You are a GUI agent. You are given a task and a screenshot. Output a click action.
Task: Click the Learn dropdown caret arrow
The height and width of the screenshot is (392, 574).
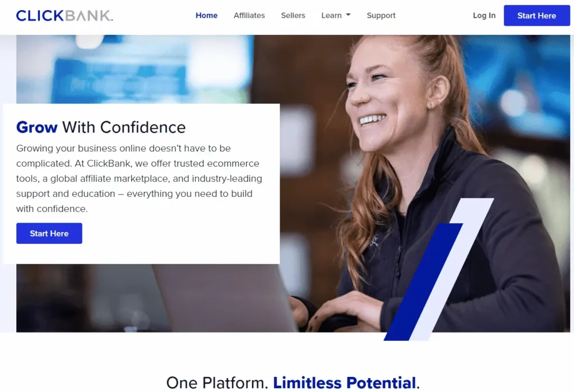click(348, 15)
